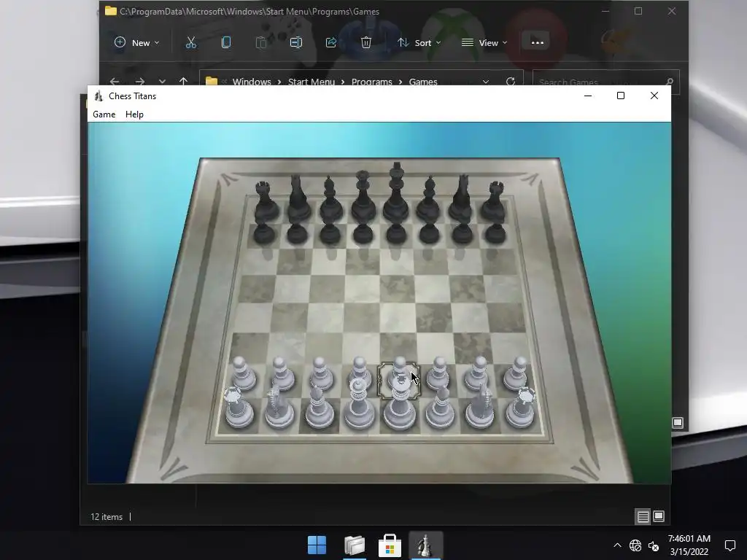Screen dimensions: 747x560
Task: Click the Back arrow in File Explorer
Action: (x=115, y=82)
